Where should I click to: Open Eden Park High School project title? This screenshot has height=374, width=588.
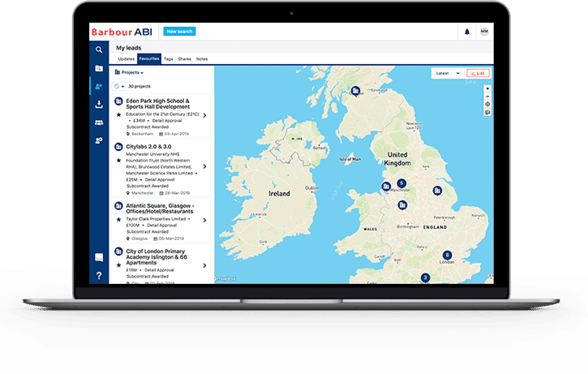point(158,104)
